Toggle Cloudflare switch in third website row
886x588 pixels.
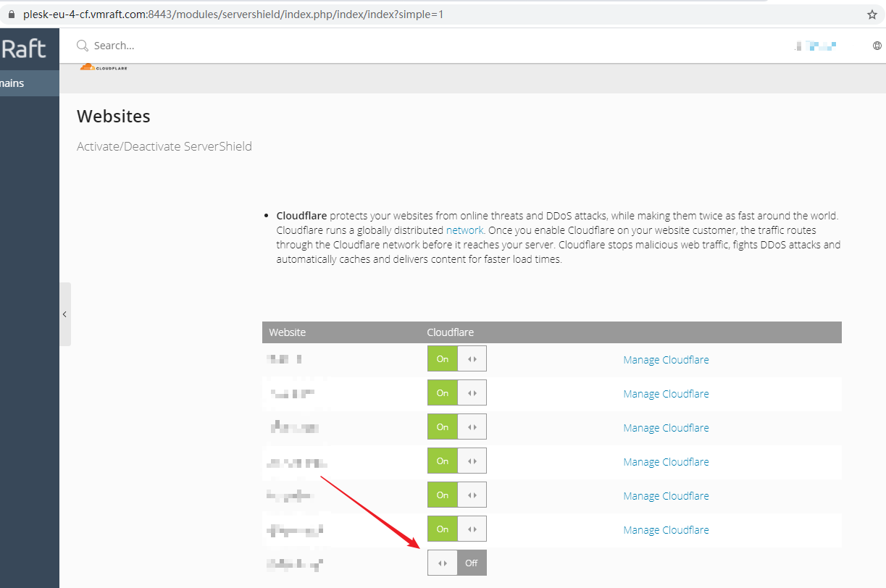click(457, 427)
